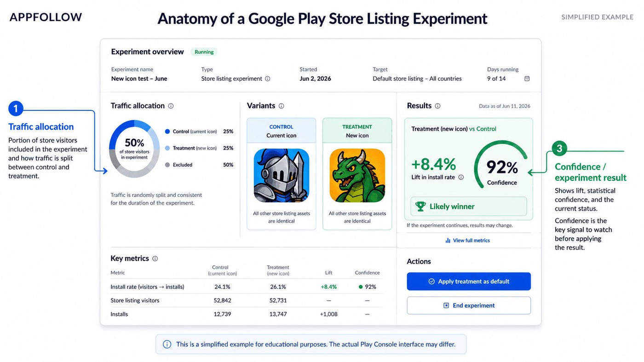Viewport: 644px width, 362px height.
Task: Click the info icon next to Key metrics
Action: coord(155,259)
